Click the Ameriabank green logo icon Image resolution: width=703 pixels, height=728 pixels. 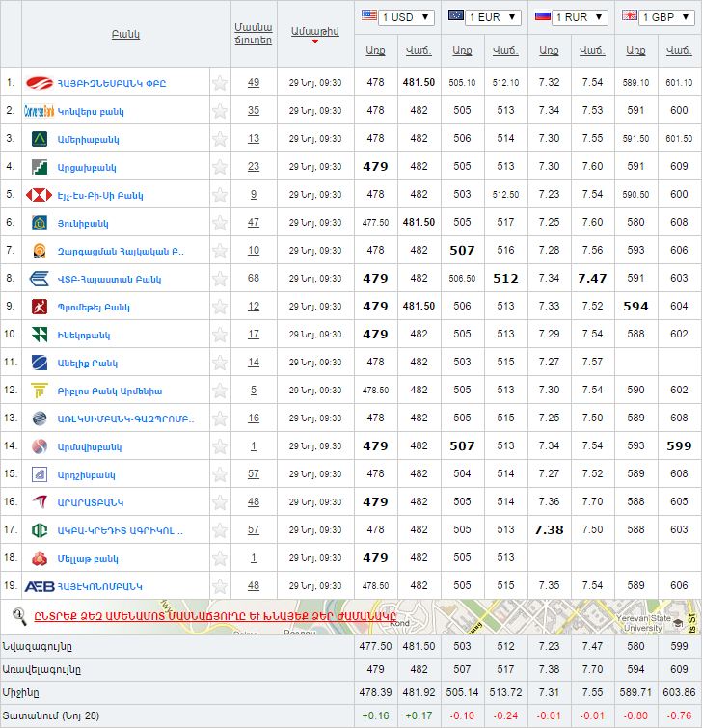tap(41, 139)
